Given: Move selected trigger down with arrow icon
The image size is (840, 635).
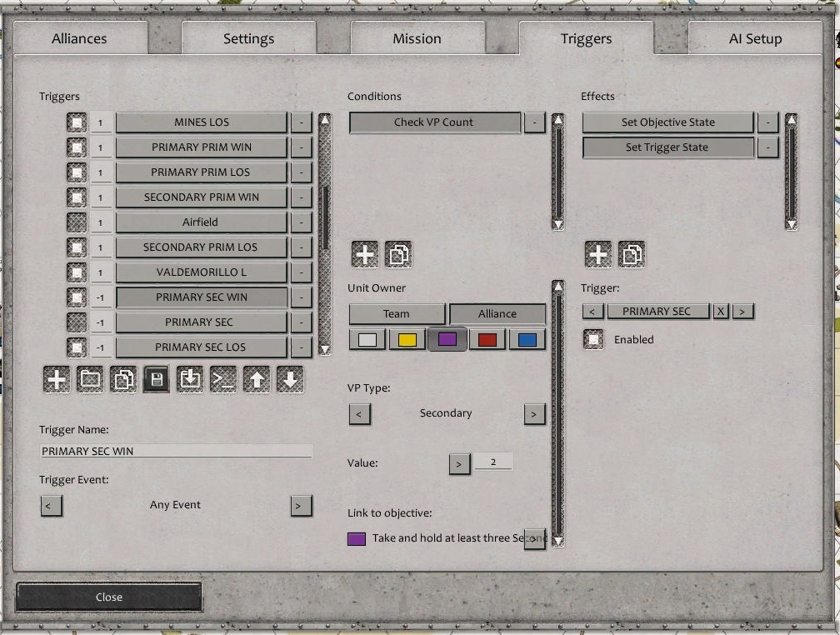Looking at the screenshot, I should pos(290,380).
